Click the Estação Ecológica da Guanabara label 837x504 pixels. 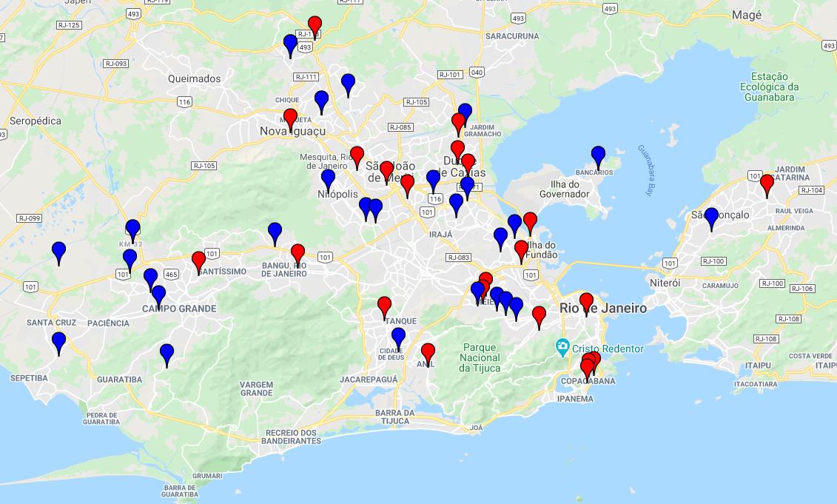click(769, 87)
